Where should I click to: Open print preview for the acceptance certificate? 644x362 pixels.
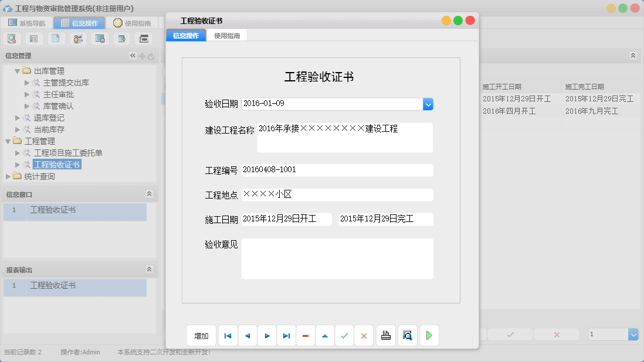[407, 335]
